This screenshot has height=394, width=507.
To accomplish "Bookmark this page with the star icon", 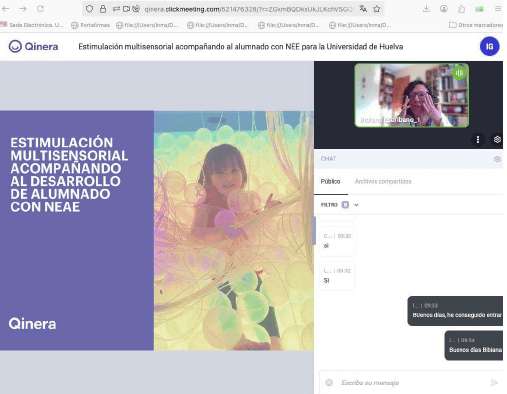I will [x=377, y=9].
